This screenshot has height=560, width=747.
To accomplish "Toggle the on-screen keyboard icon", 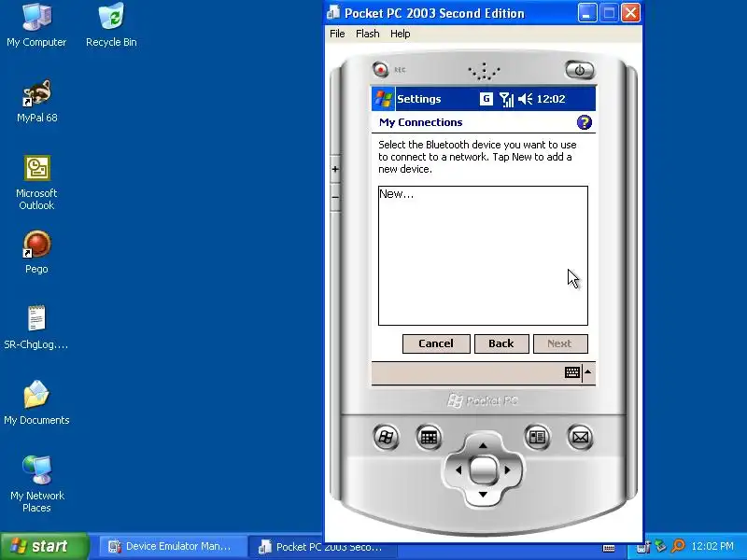I will (572, 372).
